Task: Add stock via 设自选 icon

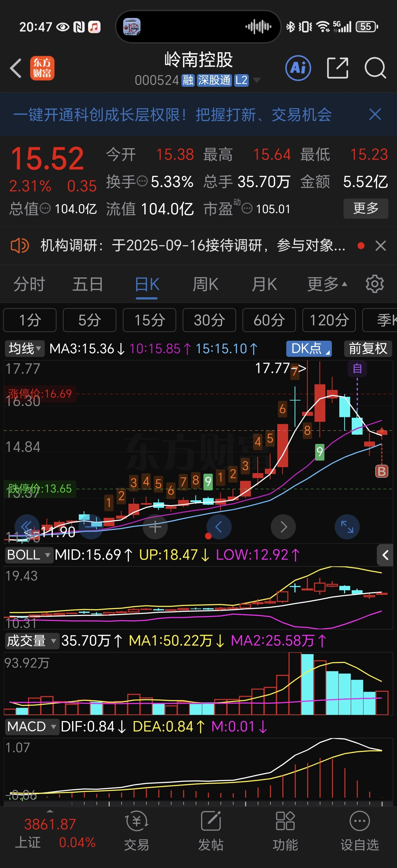Action: 359,830
